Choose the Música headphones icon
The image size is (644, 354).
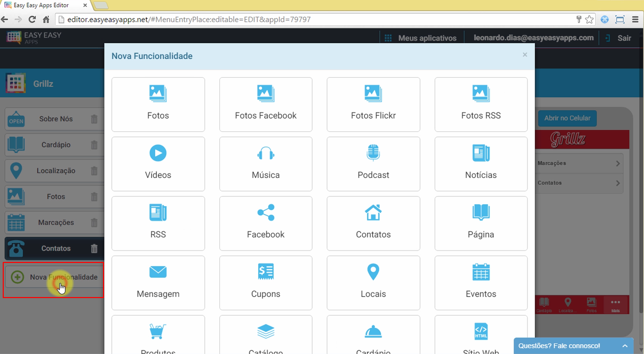265,153
